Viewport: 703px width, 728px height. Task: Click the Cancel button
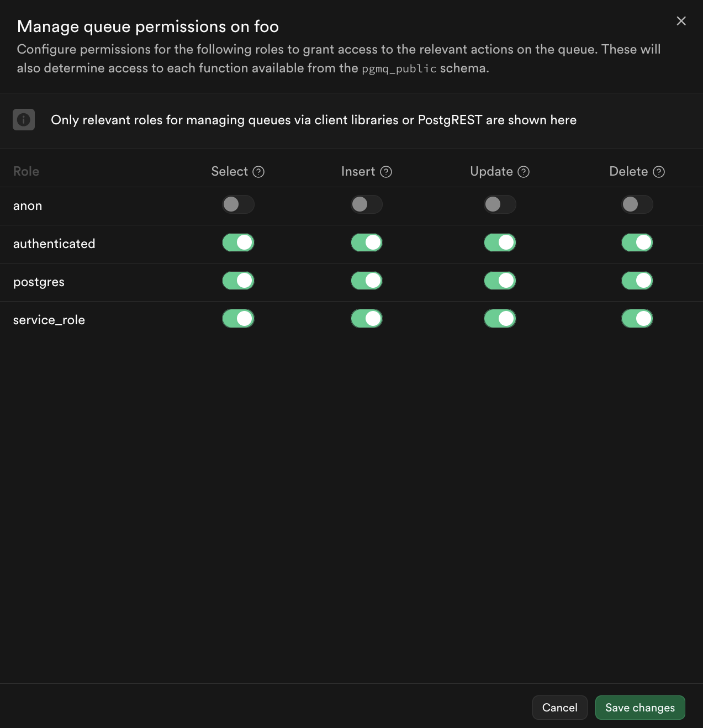pos(560,708)
